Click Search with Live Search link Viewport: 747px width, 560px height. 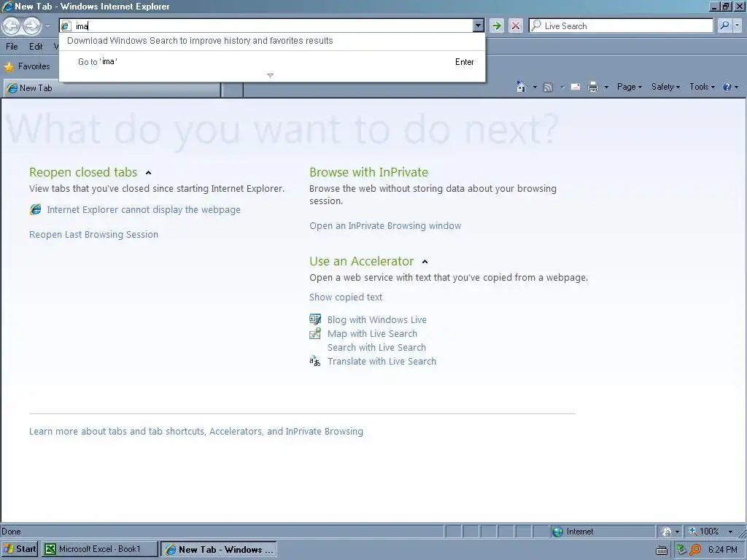pos(376,347)
